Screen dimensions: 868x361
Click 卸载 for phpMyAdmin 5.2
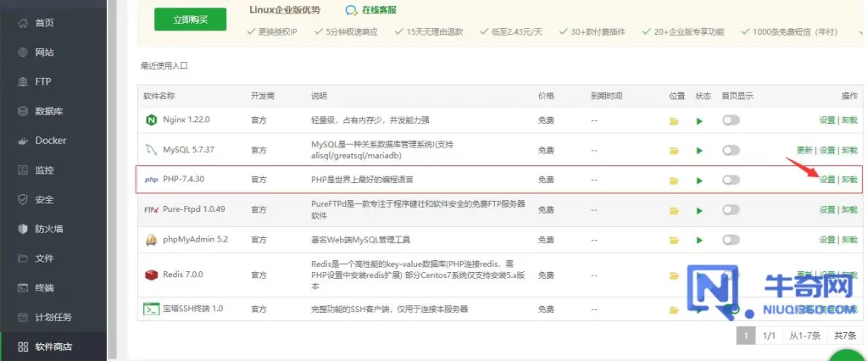click(x=849, y=239)
